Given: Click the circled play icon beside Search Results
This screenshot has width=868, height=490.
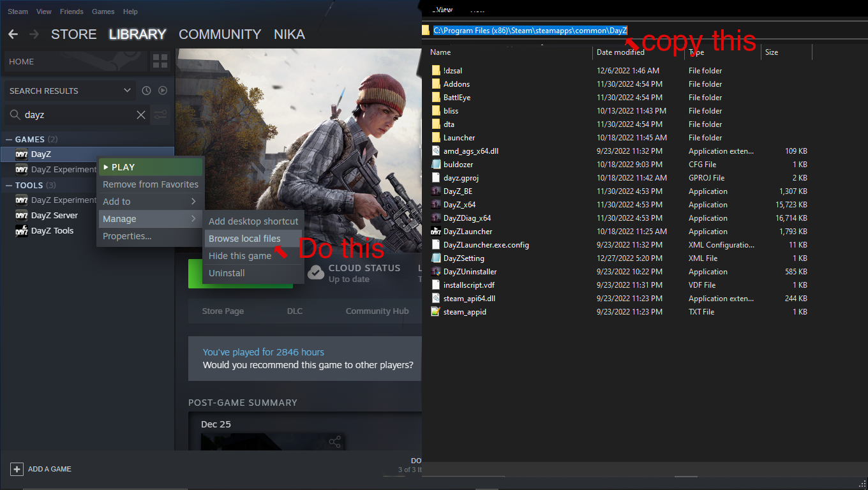Looking at the screenshot, I should 163,91.
